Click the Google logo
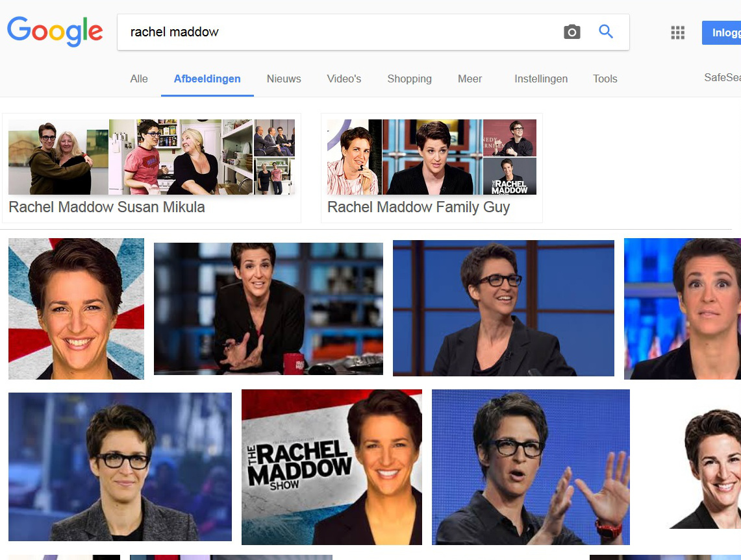This screenshot has height=560, width=741. (55, 32)
